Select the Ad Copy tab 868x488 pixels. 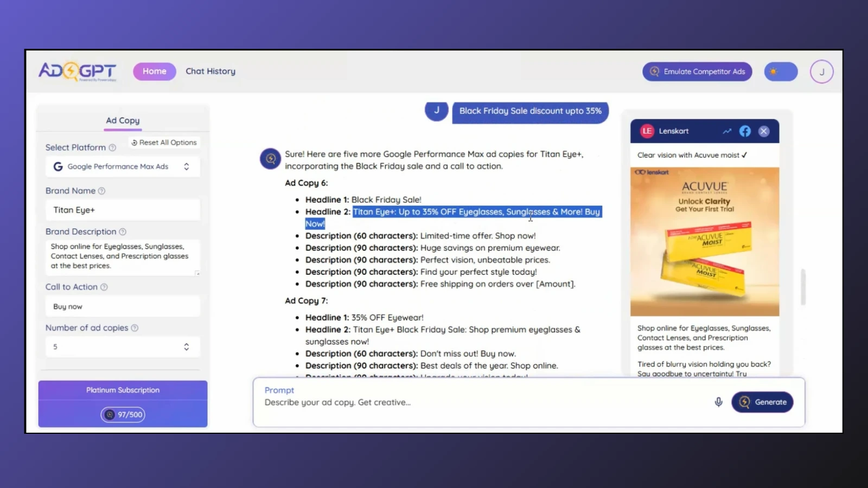click(x=123, y=120)
